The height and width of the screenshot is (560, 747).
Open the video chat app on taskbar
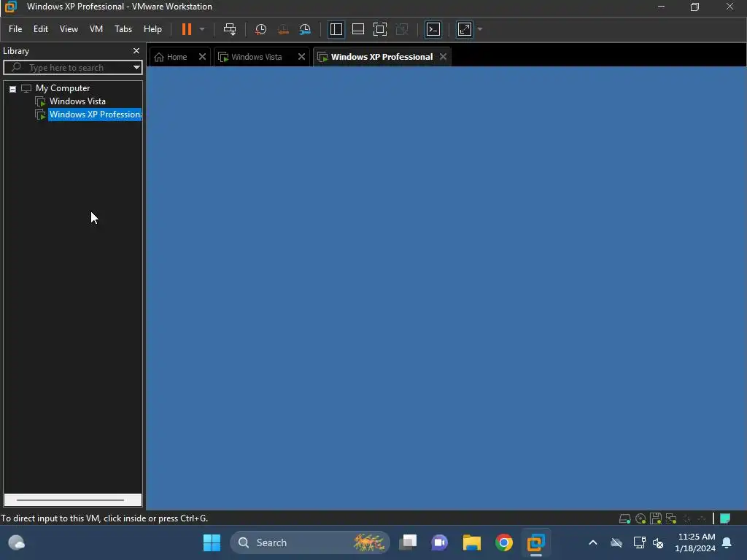439,542
